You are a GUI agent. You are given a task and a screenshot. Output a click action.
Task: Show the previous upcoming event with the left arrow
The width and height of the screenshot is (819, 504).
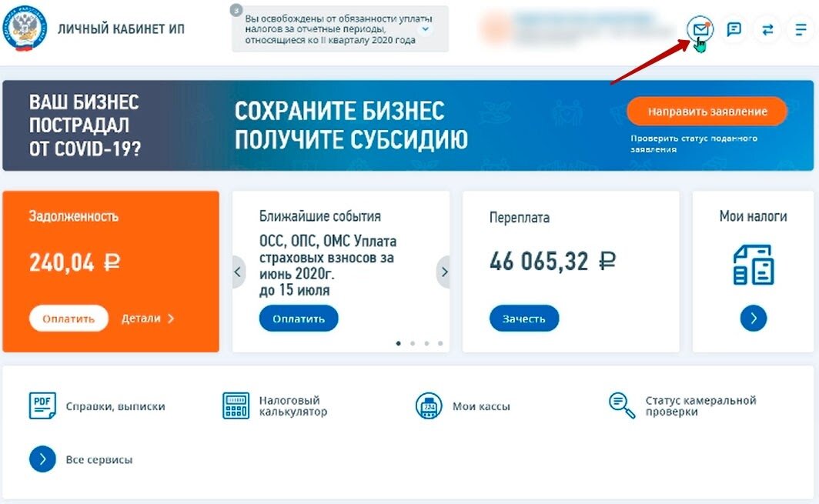[238, 272]
